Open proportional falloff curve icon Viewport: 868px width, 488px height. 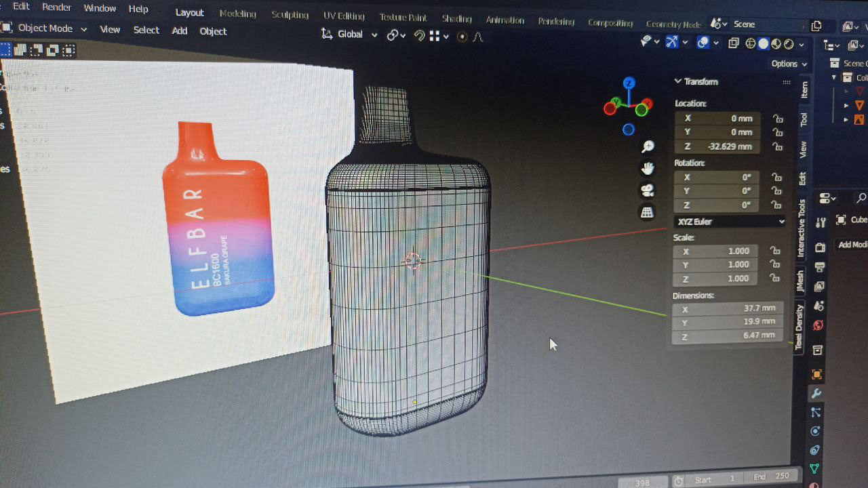pyautogui.click(x=478, y=37)
